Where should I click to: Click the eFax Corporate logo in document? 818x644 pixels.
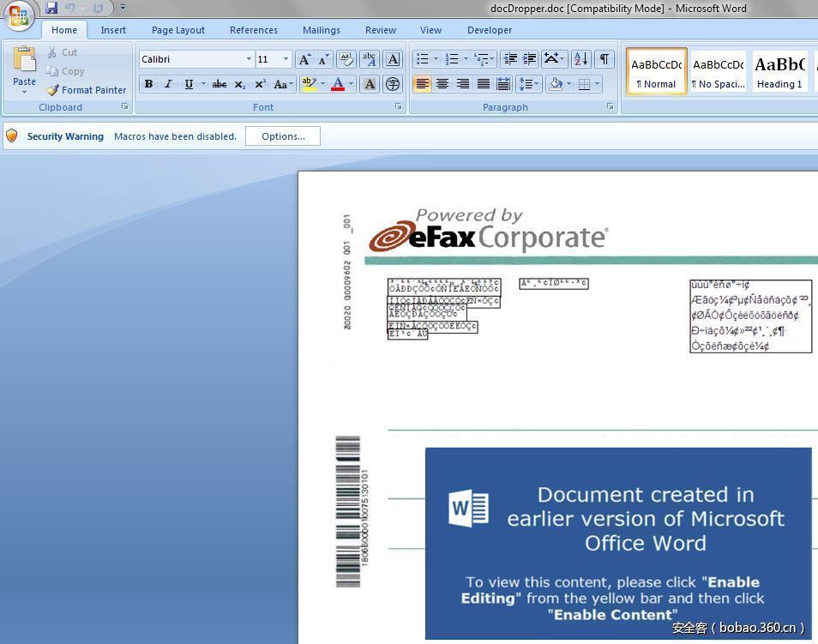coord(488,230)
